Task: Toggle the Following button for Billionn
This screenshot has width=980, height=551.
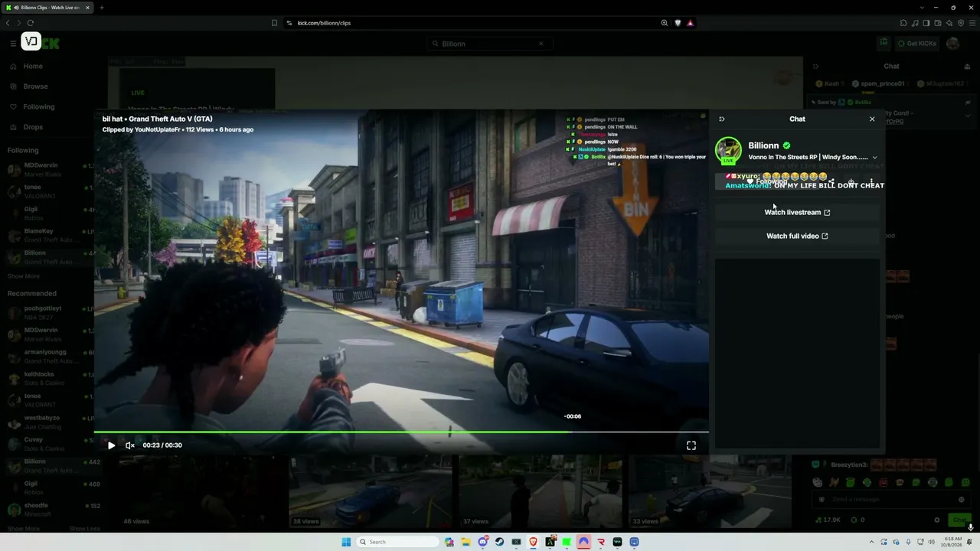Action: tap(766, 182)
